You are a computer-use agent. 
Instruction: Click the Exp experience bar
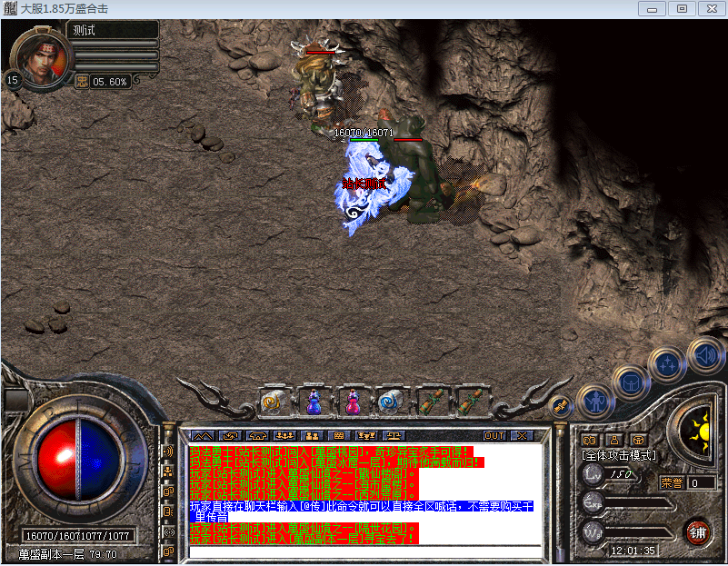pyautogui.click(x=637, y=503)
